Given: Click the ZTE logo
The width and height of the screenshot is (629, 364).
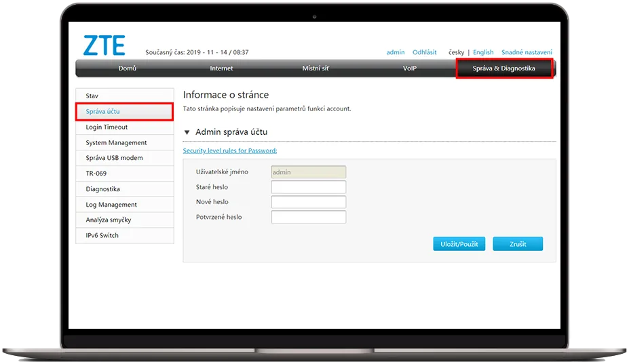Looking at the screenshot, I should (x=104, y=45).
